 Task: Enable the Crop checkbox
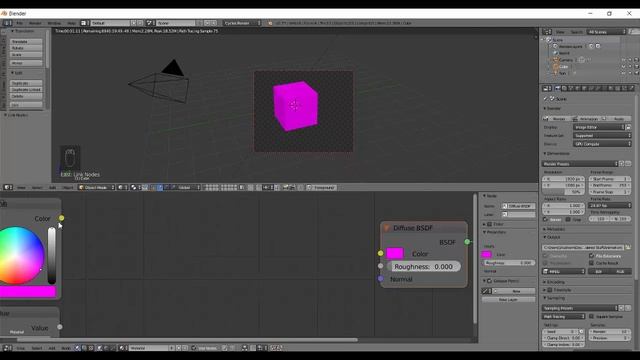coord(568,219)
